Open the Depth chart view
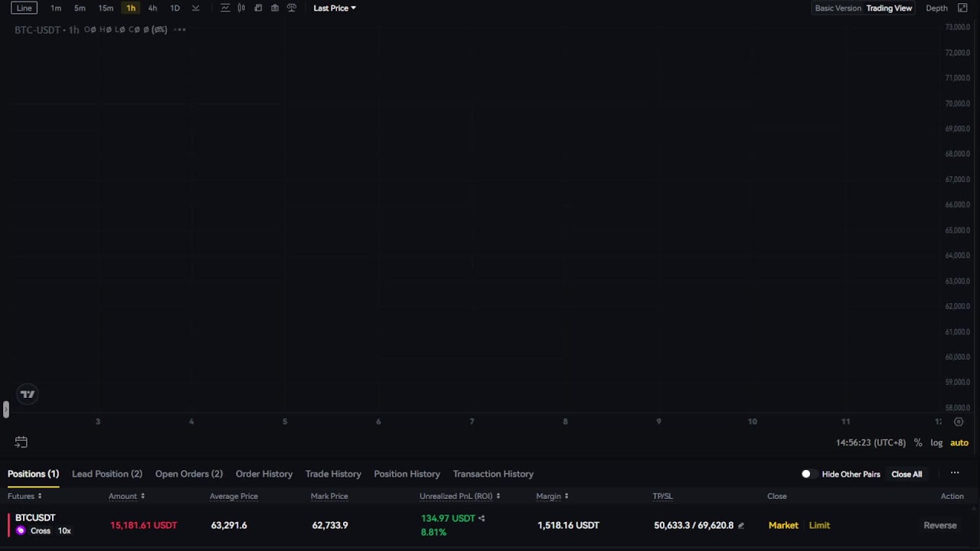The height and width of the screenshot is (551, 980). coord(936,8)
